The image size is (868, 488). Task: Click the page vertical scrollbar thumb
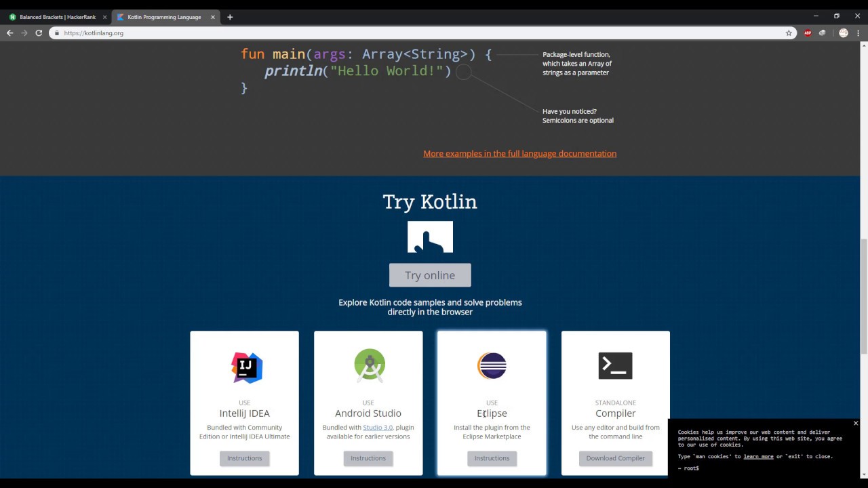coord(864,296)
